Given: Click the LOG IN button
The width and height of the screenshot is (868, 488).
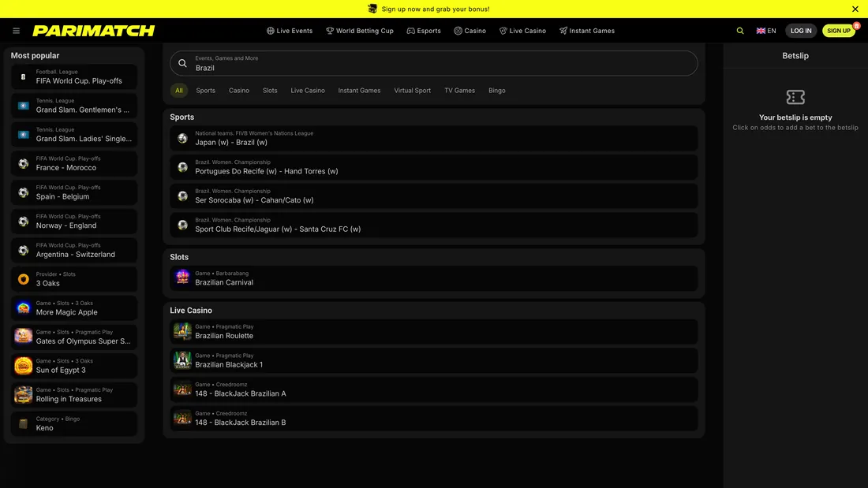Looking at the screenshot, I should pos(801,31).
